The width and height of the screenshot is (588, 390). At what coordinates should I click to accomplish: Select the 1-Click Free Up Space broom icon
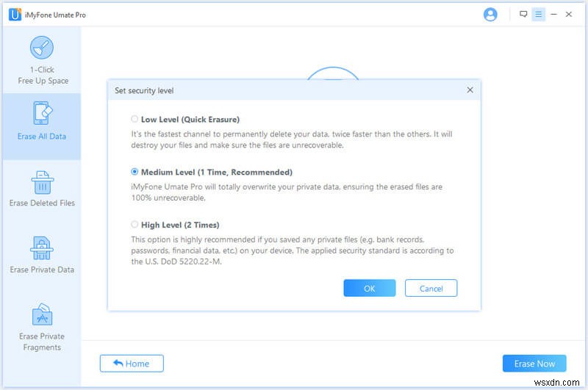[x=42, y=48]
